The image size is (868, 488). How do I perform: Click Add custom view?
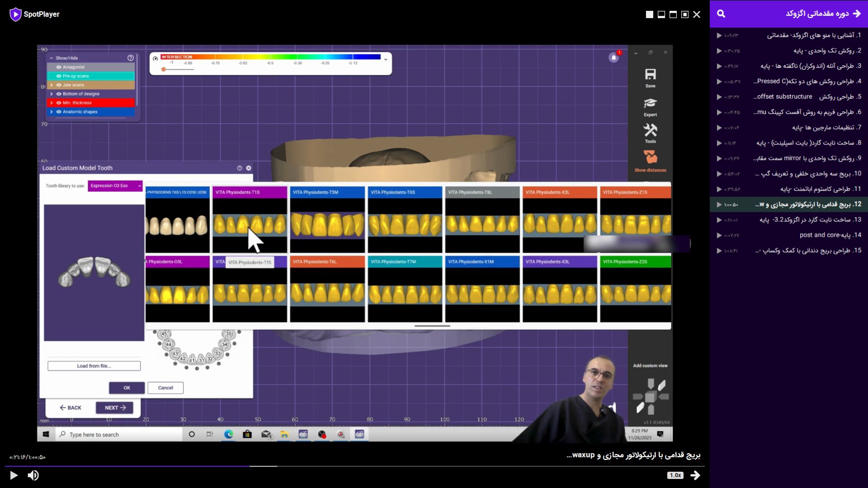click(650, 366)
